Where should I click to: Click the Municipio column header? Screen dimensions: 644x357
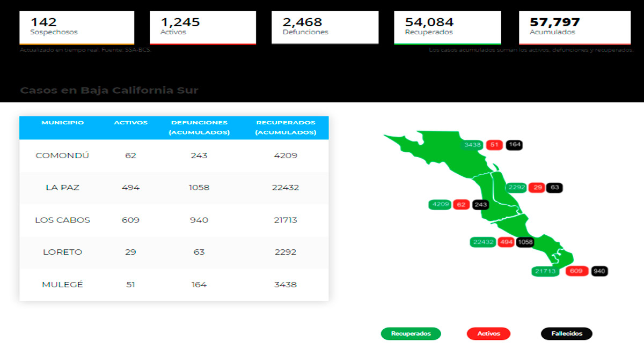click(63, 123)
